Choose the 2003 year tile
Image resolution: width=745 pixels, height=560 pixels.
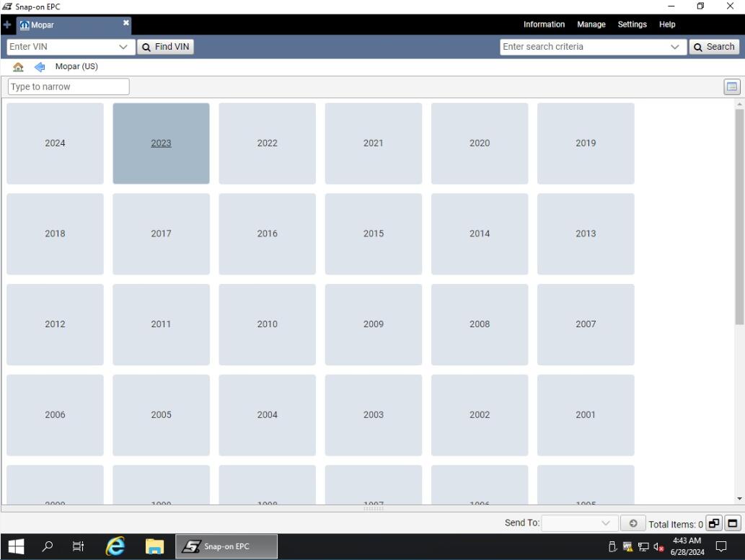click(x=374, y=415)
